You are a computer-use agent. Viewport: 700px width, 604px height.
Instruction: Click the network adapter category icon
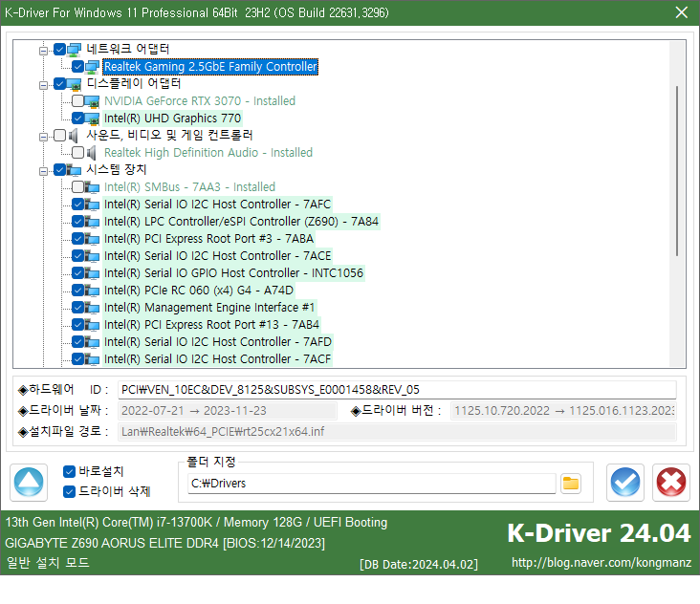pyautogui.click(x=74, y=49)
